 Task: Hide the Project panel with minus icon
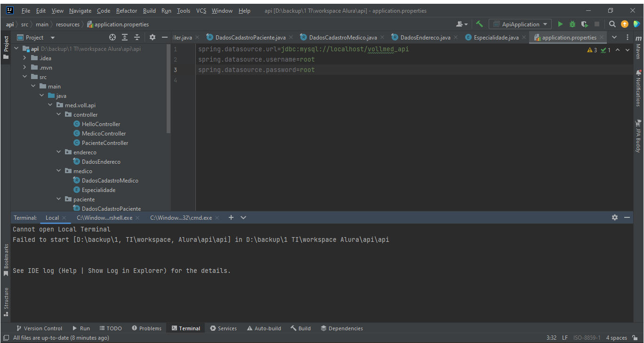164,37
